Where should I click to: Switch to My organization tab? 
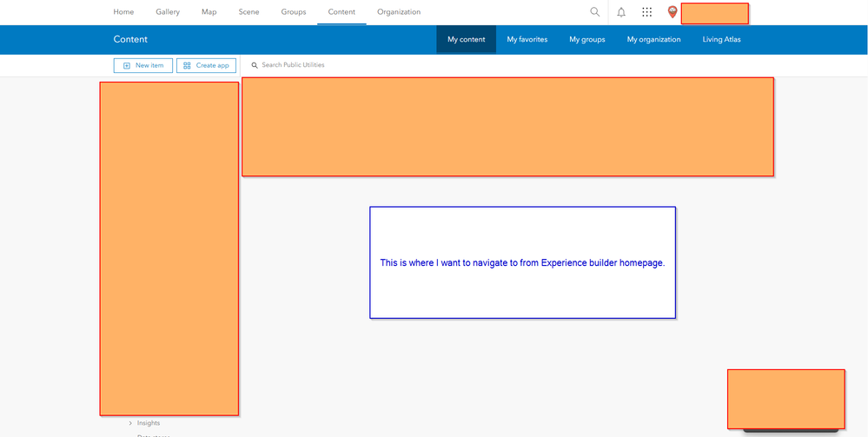point(653,39)
